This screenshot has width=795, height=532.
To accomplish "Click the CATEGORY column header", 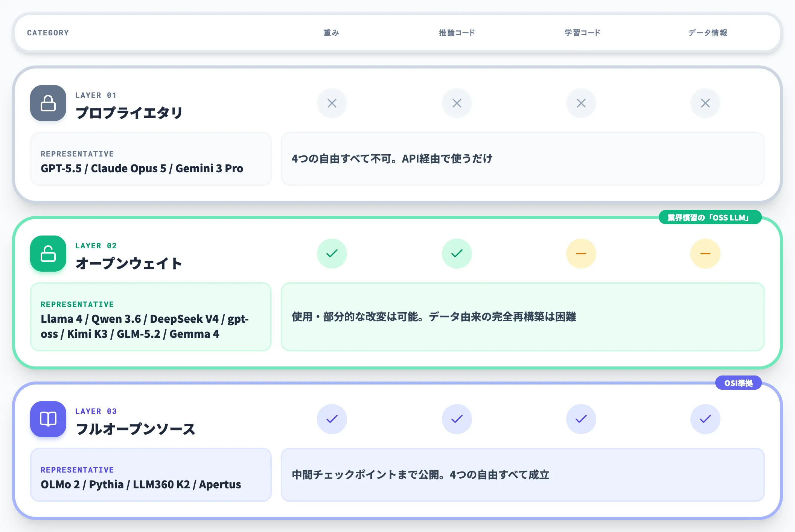I will [x=48, y=33].
